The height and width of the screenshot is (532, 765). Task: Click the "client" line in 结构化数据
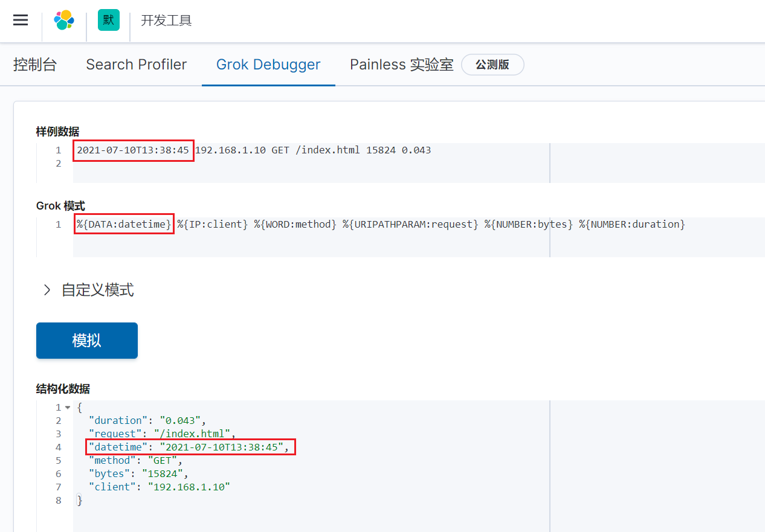[x=160, y=487]
